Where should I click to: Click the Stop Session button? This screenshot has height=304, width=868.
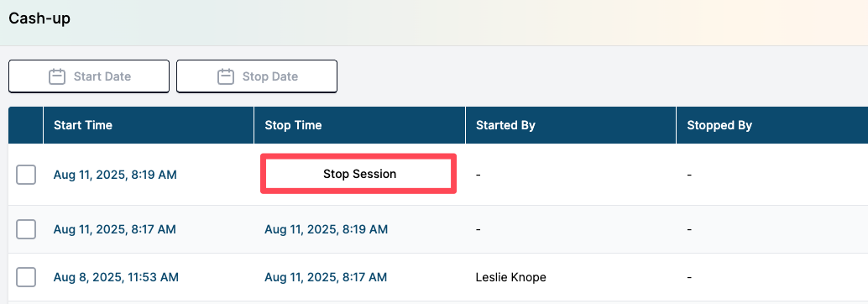pos(358,174)
